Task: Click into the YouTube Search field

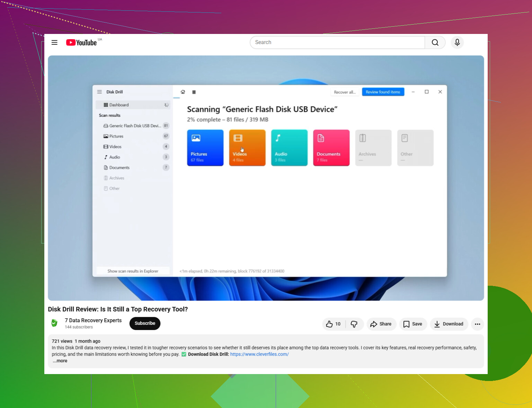Action: tap(337, 42)
